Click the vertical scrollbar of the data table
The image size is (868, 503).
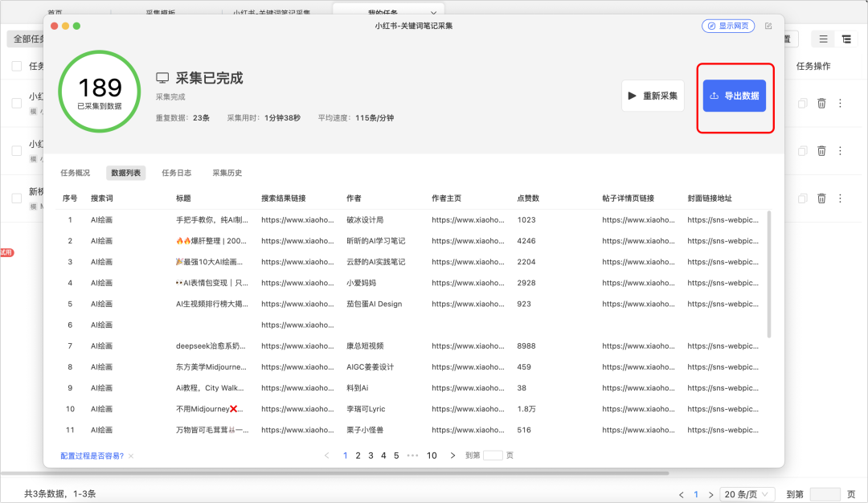pyautogui.click(x=769, y=274)
